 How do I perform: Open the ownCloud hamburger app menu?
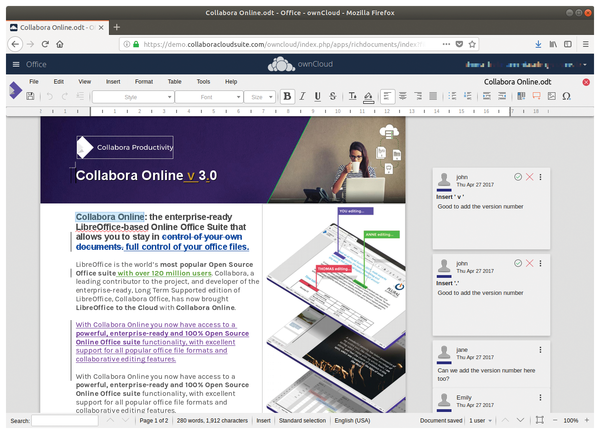click(16, 64)
